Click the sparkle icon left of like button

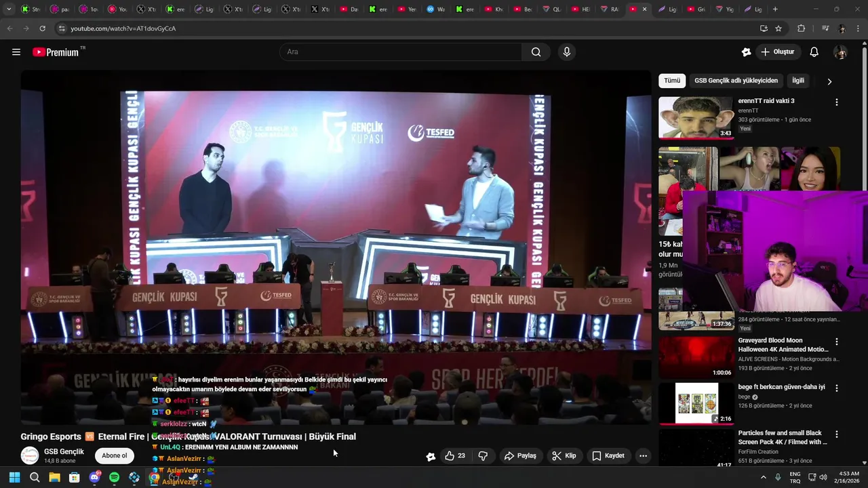(x=431, y=456)
